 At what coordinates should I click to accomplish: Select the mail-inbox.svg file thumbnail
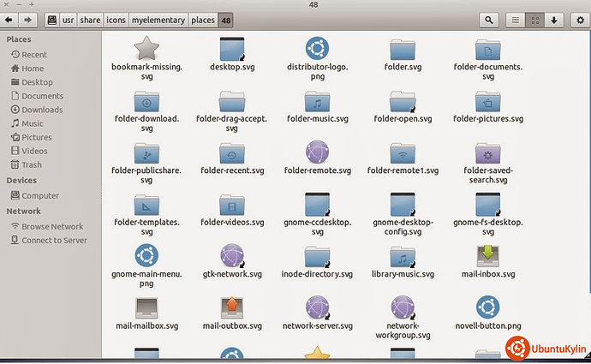pyautogui.click(x=487, y=255)
